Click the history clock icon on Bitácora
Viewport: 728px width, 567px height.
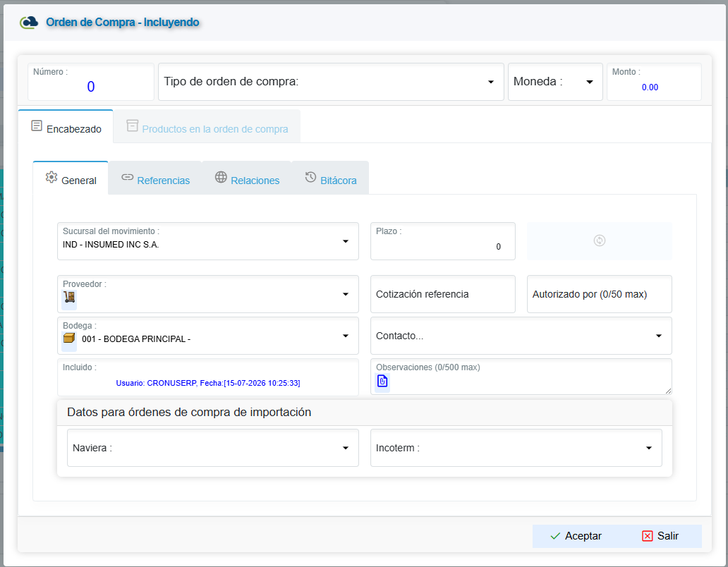pos(310,177)
